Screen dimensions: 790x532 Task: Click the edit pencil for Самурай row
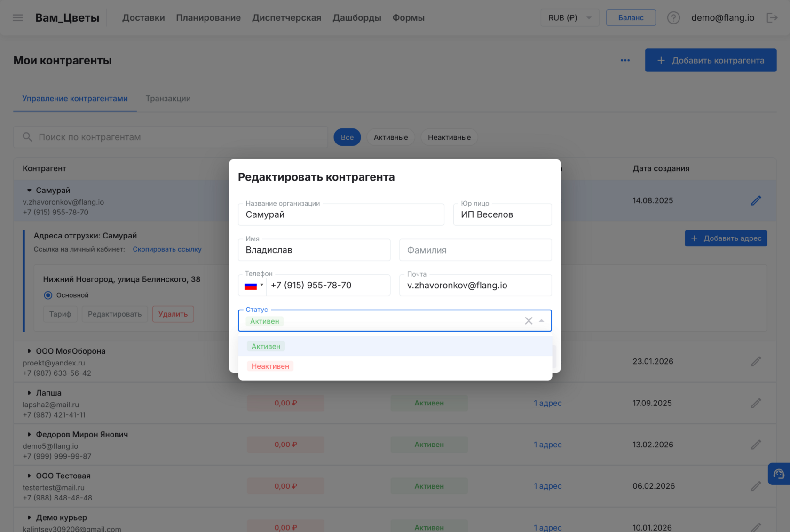click(x=756, y=200)
